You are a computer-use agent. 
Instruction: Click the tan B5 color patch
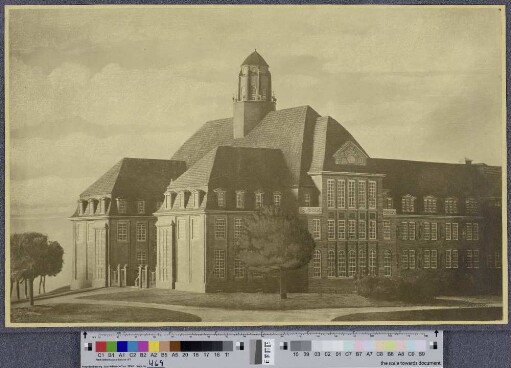coord(165,346)
